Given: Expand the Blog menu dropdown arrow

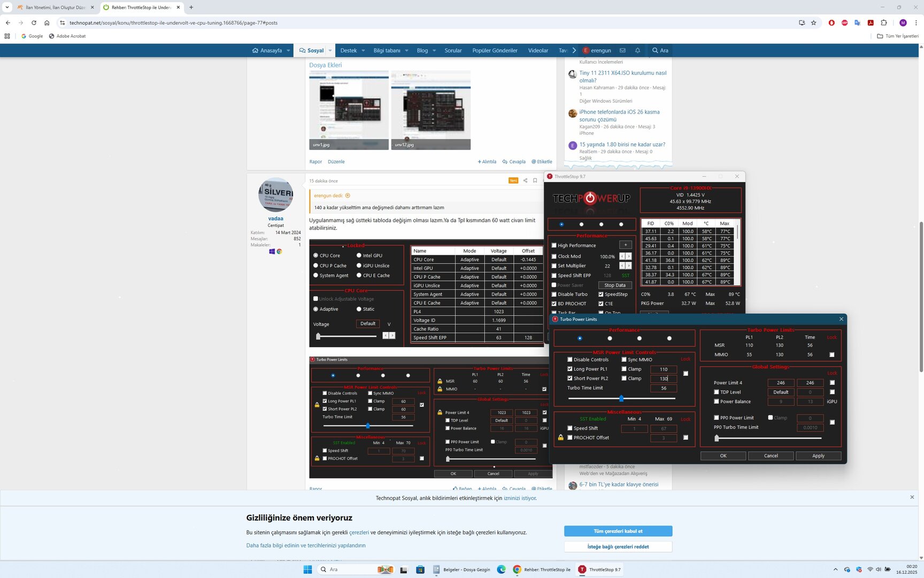Looking at the screenshot, I should pos(434,51).
